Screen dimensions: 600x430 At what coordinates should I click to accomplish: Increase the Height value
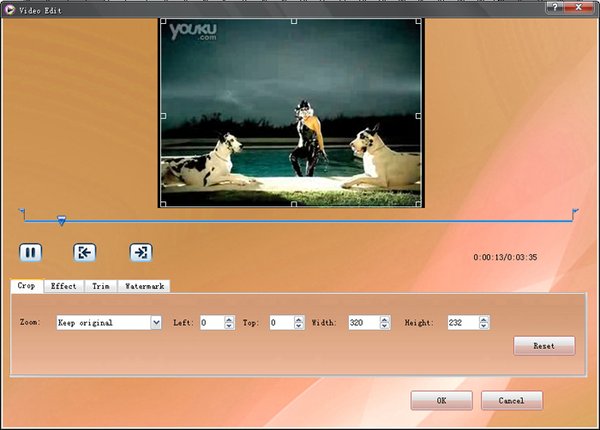[x=484, y=319]
